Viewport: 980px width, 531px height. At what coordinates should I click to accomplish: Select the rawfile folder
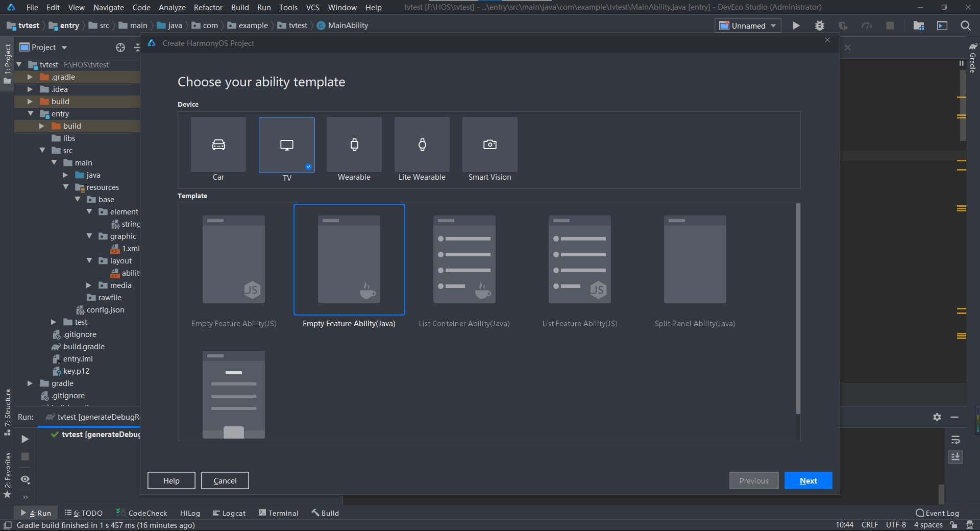[105, 298]
